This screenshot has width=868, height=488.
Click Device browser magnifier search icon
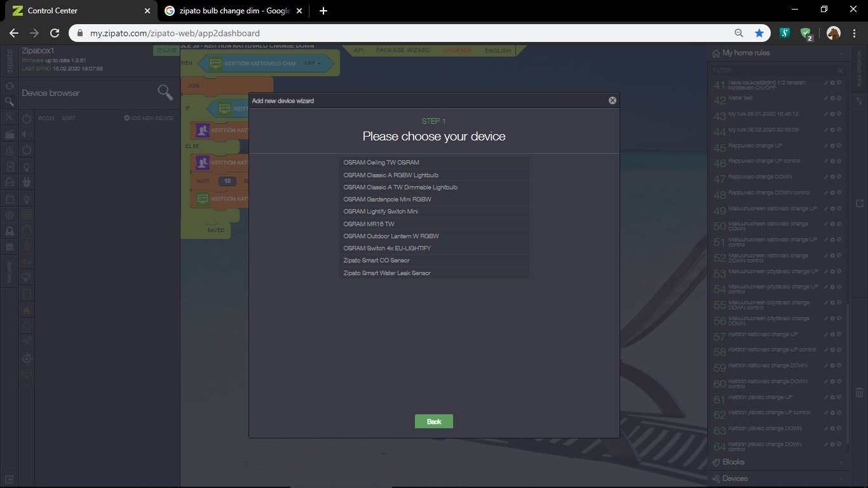[x=165, y=93]
